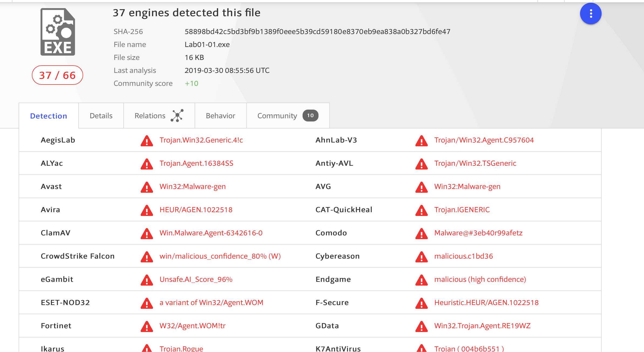Click the SHA-256 hash value
Image resolution: width=644 pixels, height=352 pixels.
click(317, 32)
